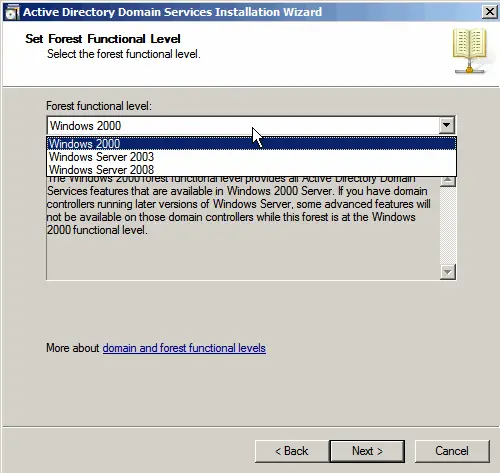Image resolution: width=500 pixels, height=473 pixels.
Task: Click the description box scroll-up arrow
Action: (448, 181)
